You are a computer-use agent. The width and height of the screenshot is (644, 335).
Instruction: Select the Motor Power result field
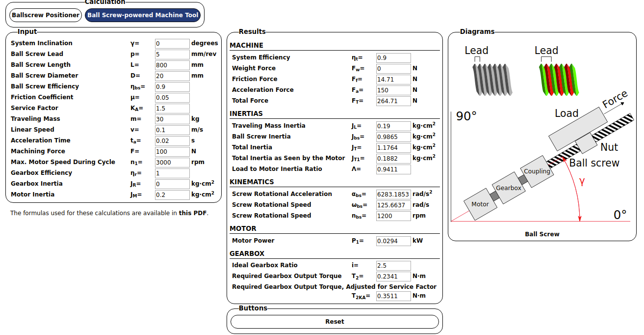tap(393, 241)
